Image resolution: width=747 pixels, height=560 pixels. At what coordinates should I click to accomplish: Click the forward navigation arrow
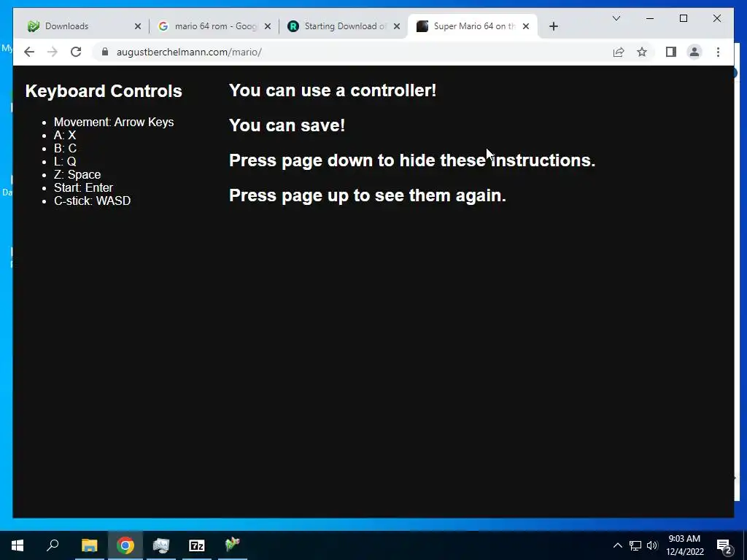[53, 52]
